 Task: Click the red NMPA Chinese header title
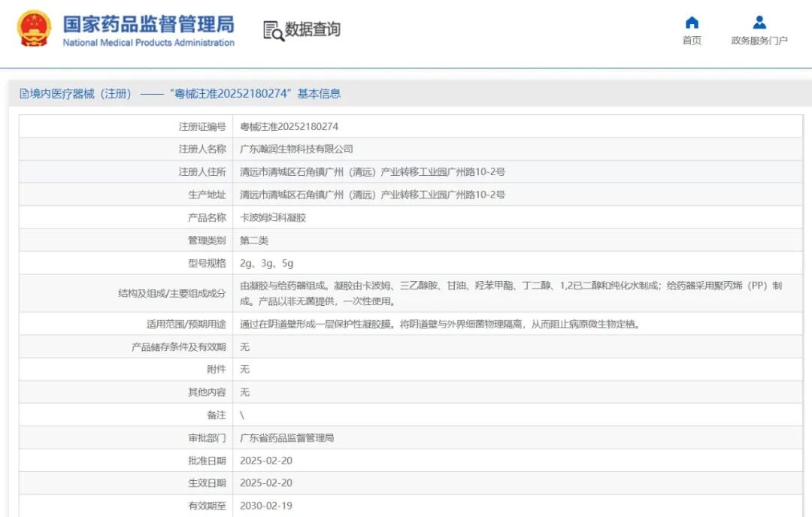(147, 24)
